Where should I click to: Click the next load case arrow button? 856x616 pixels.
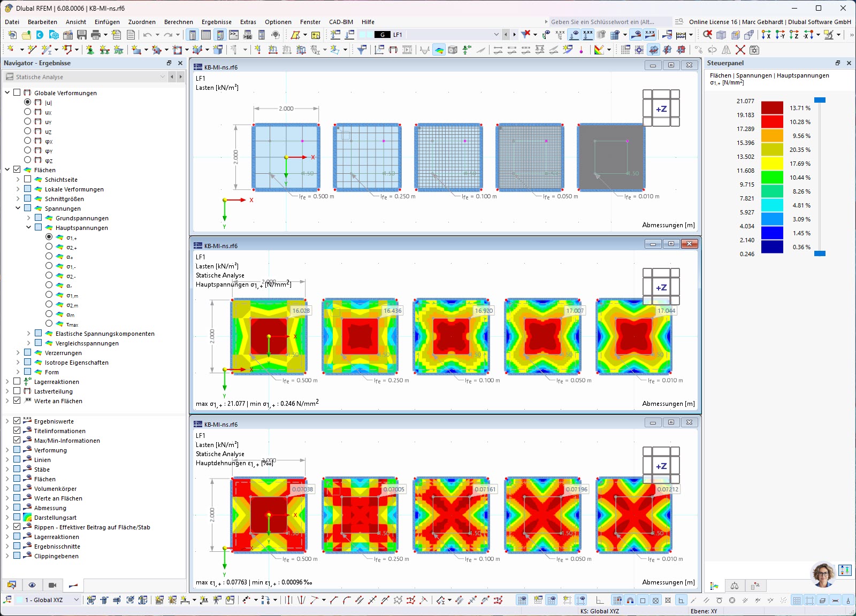514,35
